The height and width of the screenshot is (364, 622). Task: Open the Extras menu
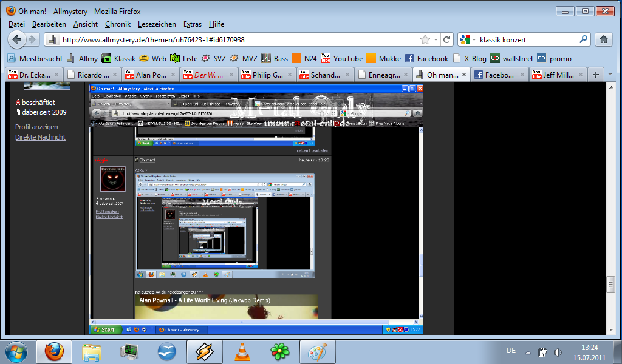pyautogui.click(x=193, y=24)
